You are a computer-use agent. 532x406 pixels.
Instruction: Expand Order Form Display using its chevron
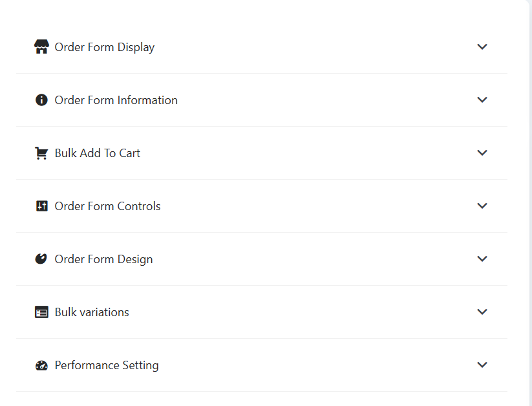tap(482, 47)
